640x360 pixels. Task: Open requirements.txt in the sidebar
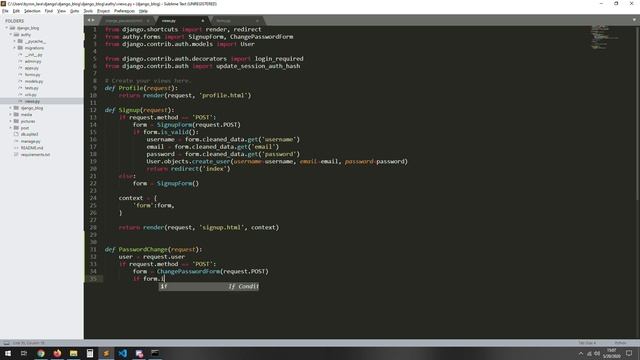point(35,155)
